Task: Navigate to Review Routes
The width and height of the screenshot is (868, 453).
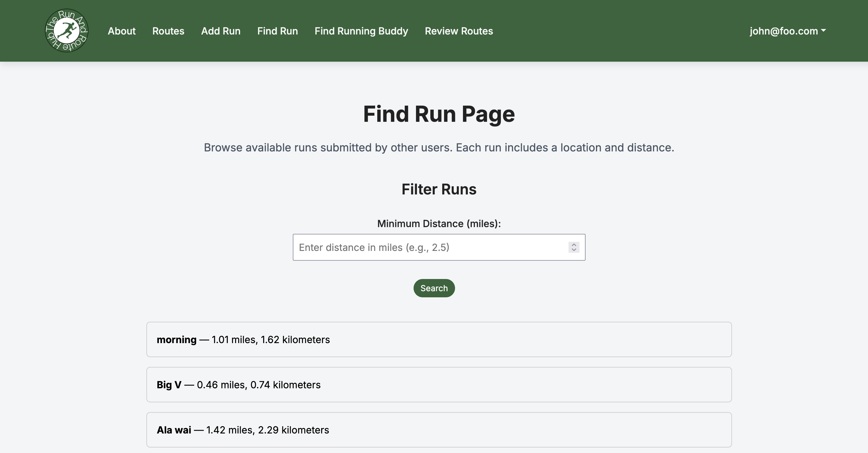Action: [459, 31]
